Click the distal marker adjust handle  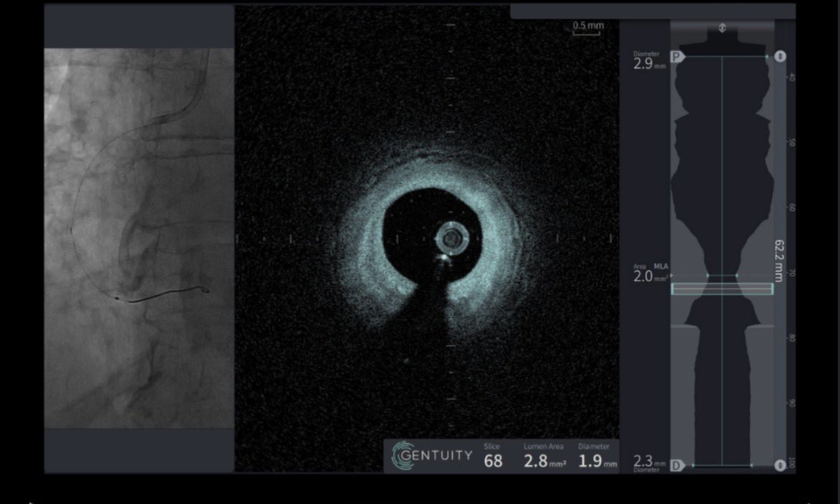[x=780, y=465]
